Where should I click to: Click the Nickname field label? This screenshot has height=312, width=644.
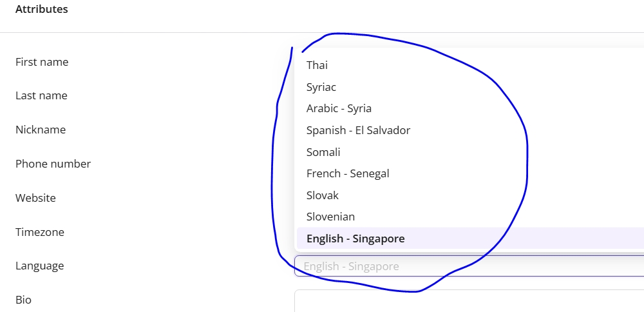(x=41, y=130)
